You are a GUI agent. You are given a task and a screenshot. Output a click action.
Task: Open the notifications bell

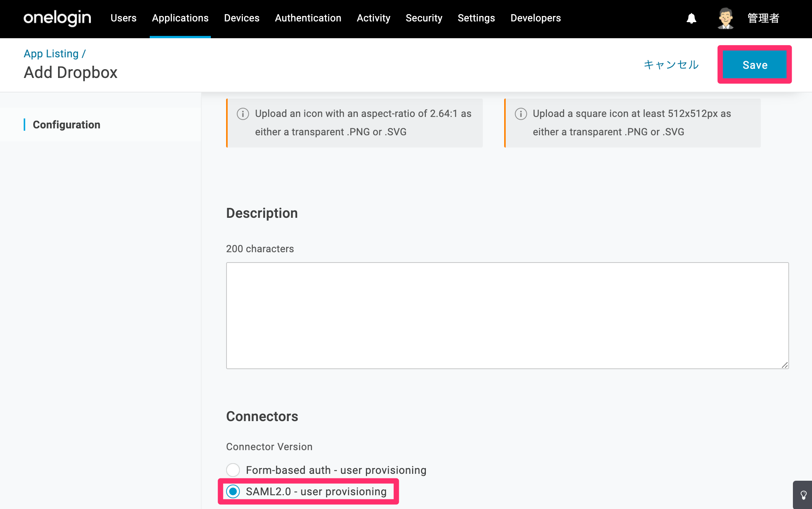tap(691, 18)
